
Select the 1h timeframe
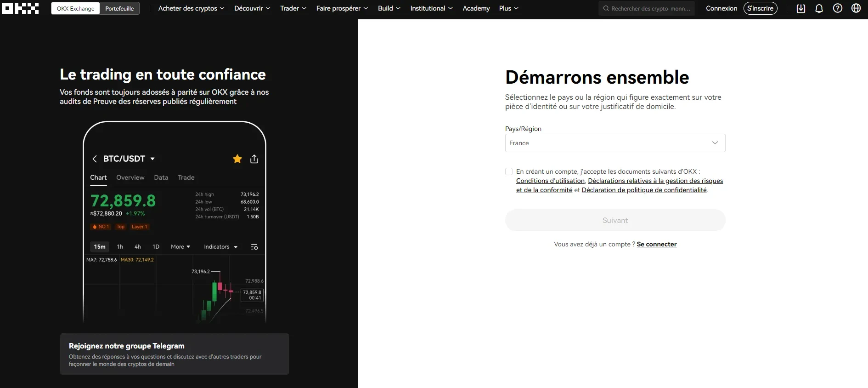click(x=120, y=247)
